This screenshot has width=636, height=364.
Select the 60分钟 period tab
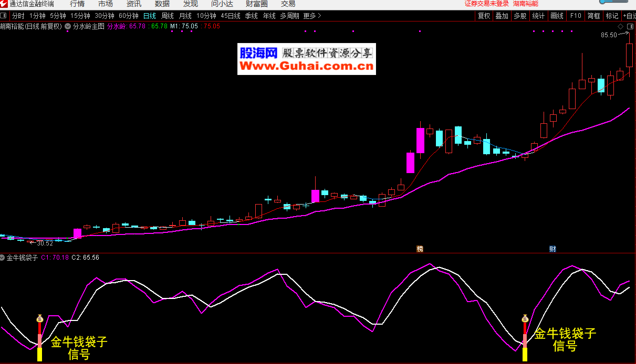pyautogui.click(x=129, y=16)
